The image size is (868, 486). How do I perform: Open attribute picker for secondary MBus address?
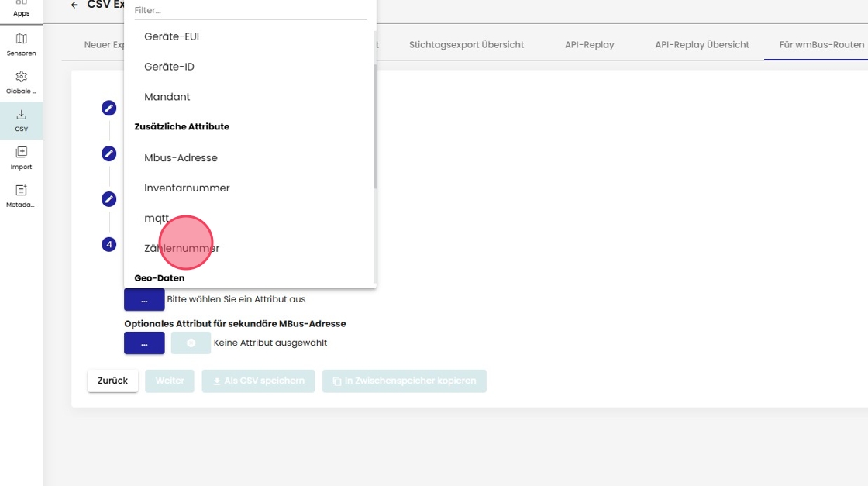[144, 343]
